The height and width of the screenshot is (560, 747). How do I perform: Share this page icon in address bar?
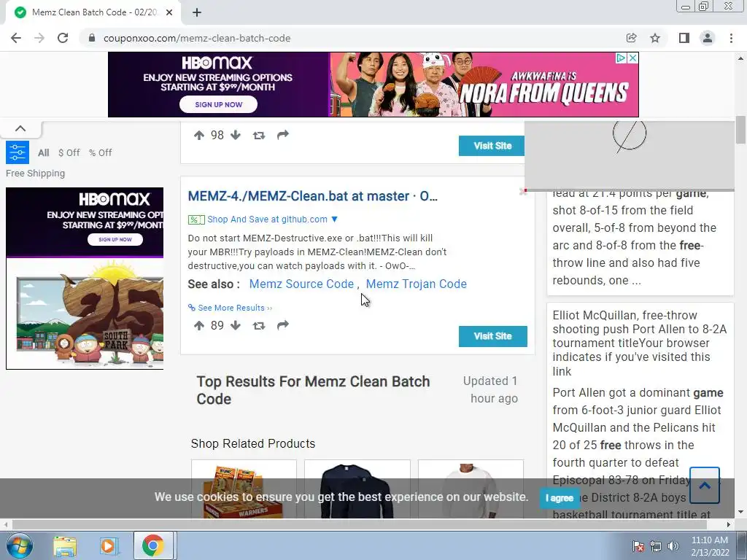point(632,38)
